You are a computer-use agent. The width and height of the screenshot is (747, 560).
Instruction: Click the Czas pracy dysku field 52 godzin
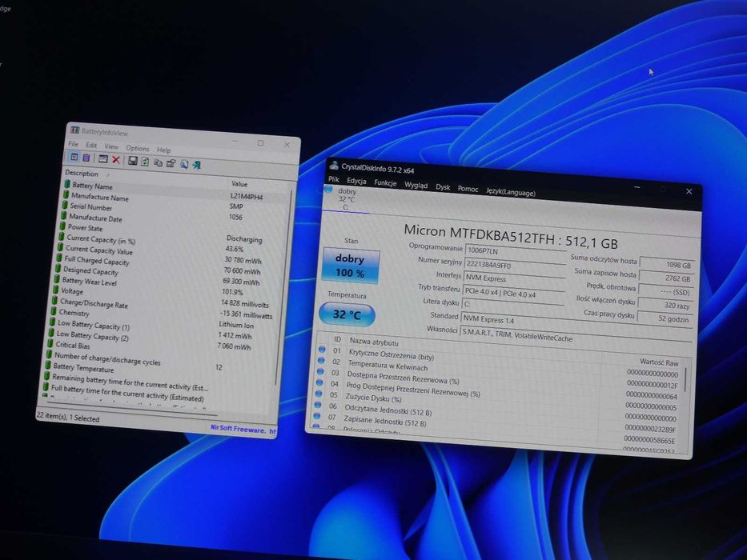(x=664, y=318)
